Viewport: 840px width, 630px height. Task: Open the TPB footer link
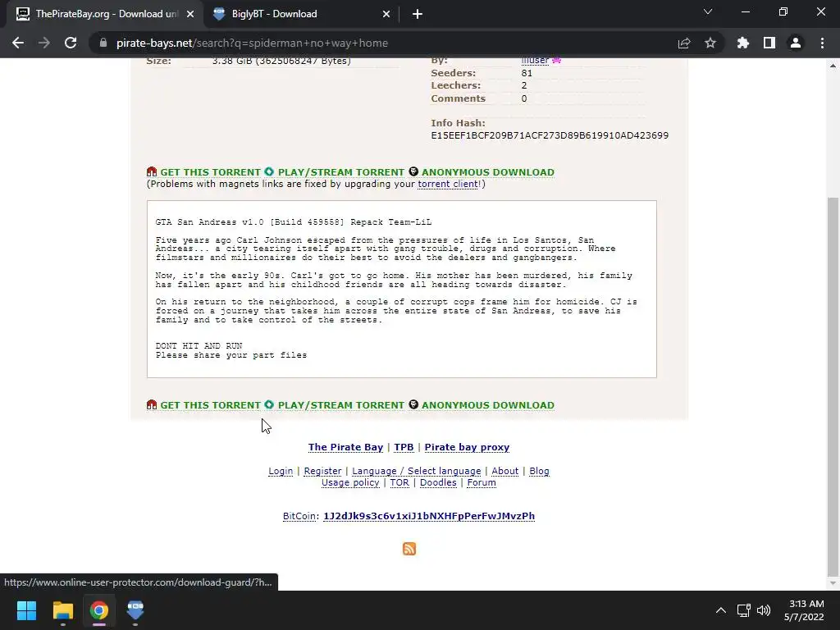pos(404,447)
